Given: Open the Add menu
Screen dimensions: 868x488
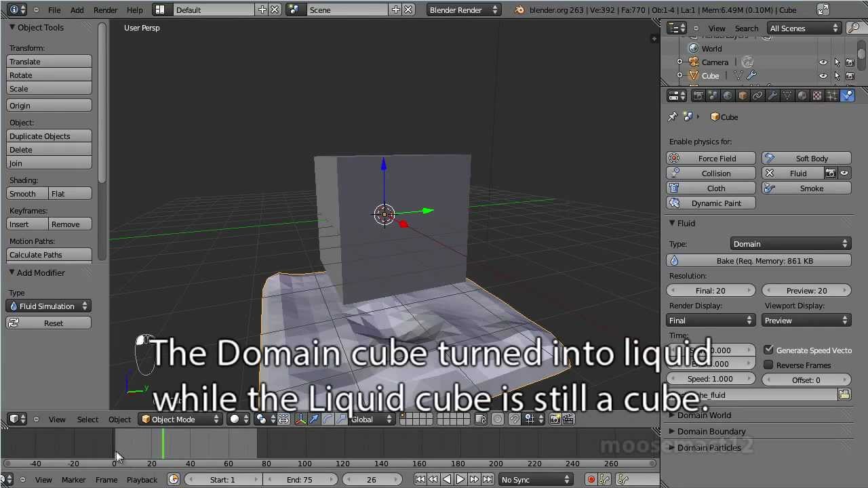Looking at the screenshot, I should pos(77,10).
